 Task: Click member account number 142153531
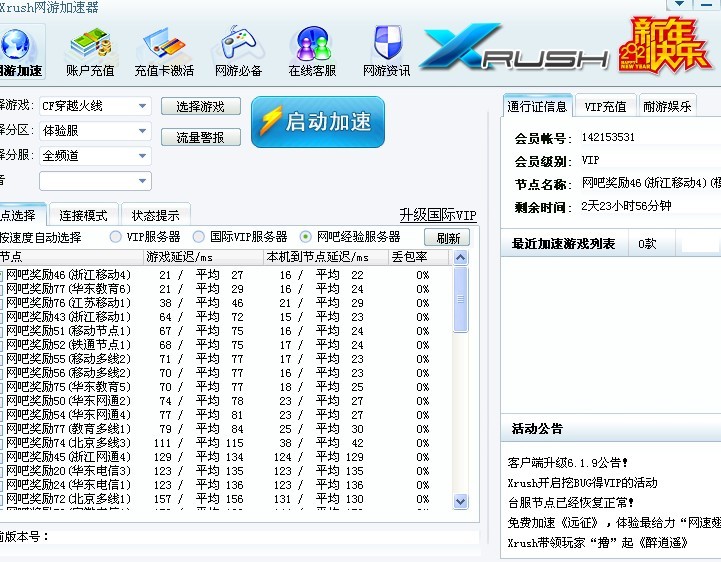pyautogui.click(x=608, y=137)
